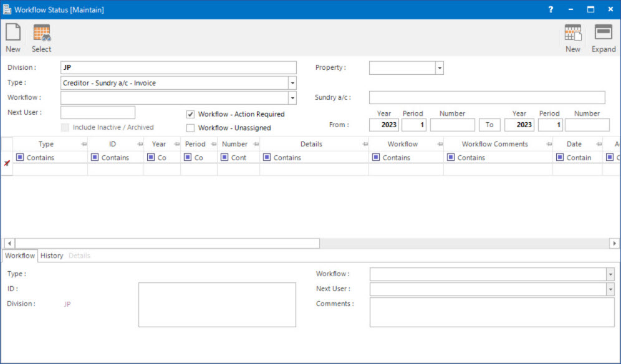Expand the Property dropdown
This screenshot has height=364, width=621.
439,67
